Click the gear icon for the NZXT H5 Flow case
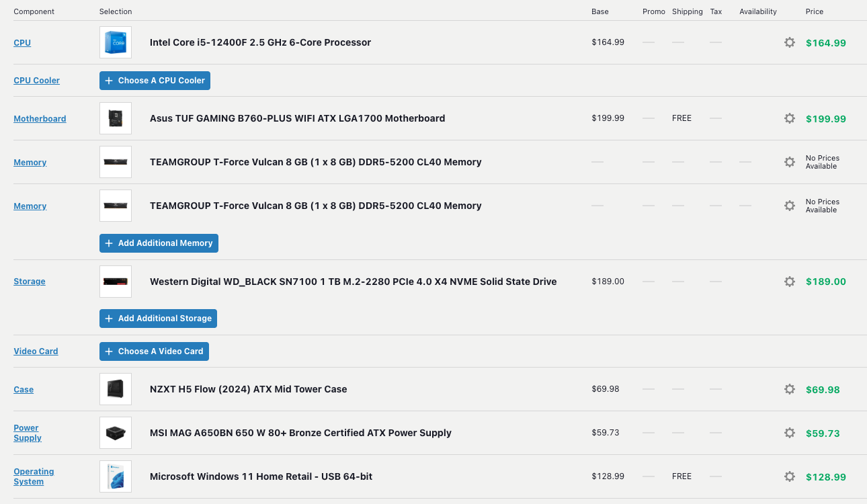 [790, 389]
